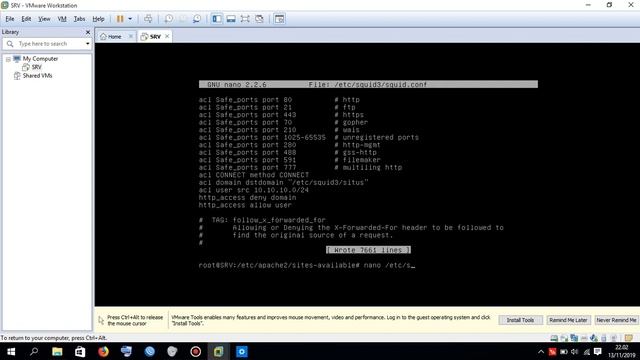
Task: Close the SRV tab
Action: [x=167, y=36]
